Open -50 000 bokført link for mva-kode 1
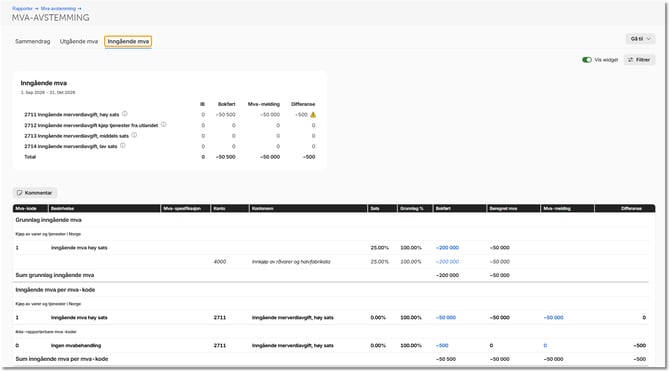Viewport: 670px width, 372px height. [x=446, y=318]
